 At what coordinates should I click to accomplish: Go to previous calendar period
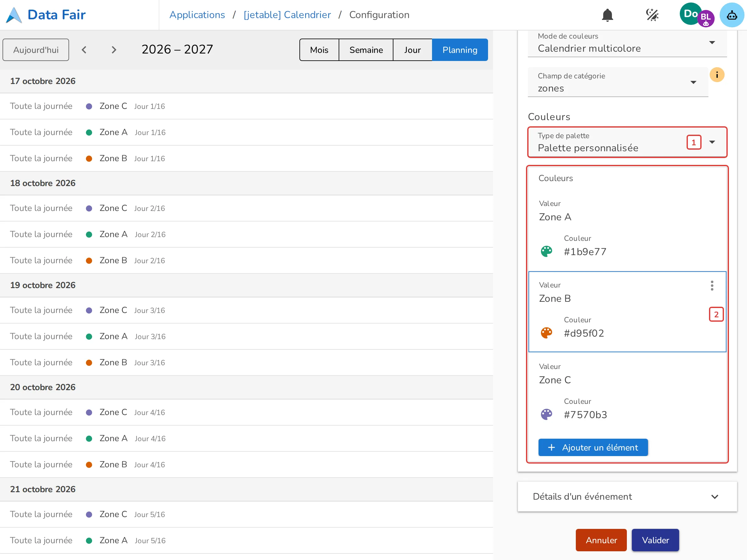coord(84,50)
